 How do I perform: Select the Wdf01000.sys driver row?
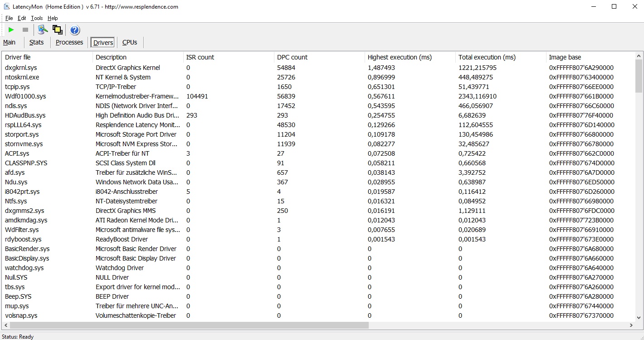click(x=318, y=96)
